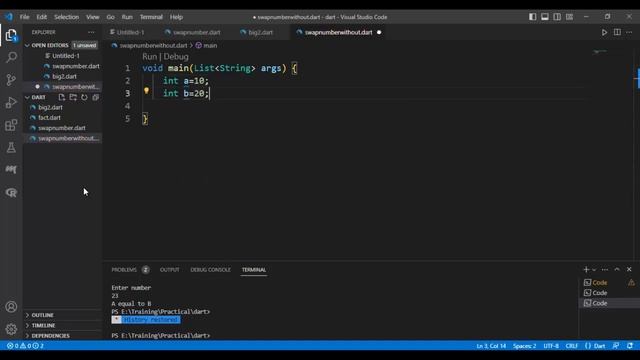Open the Run menu
This screenshot has height=360, width=640.
[127, 17]
